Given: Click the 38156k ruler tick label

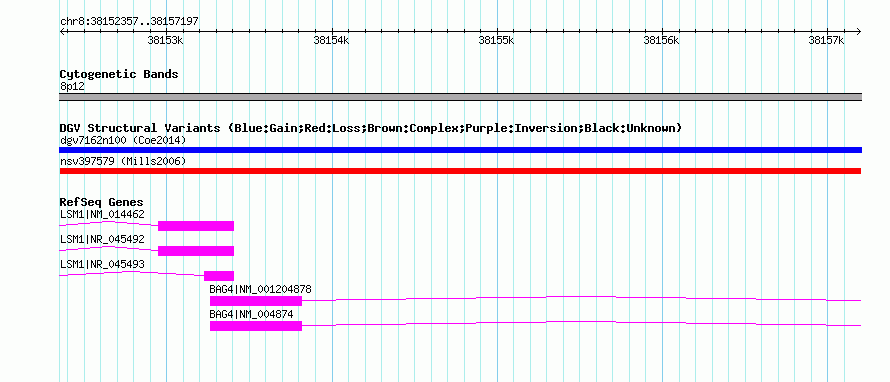Looking at the screenshot, I should (x=661, y=40).
